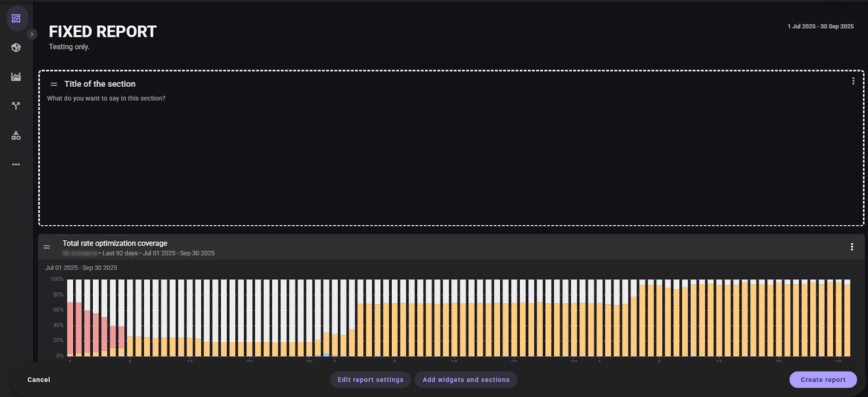Click the 20% y-axis label
868x397 pixels.
click(58, 340)
